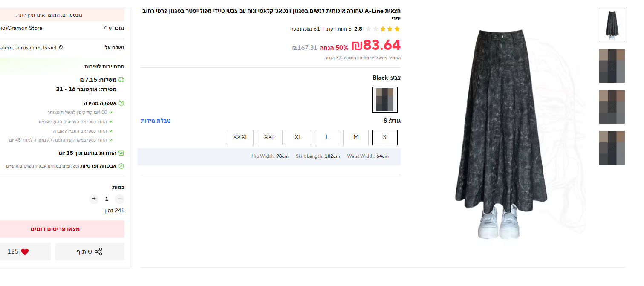Image resolution: width=644 pixels, height=286 pixels.
Task: Select size S
Action: [384, 137]
